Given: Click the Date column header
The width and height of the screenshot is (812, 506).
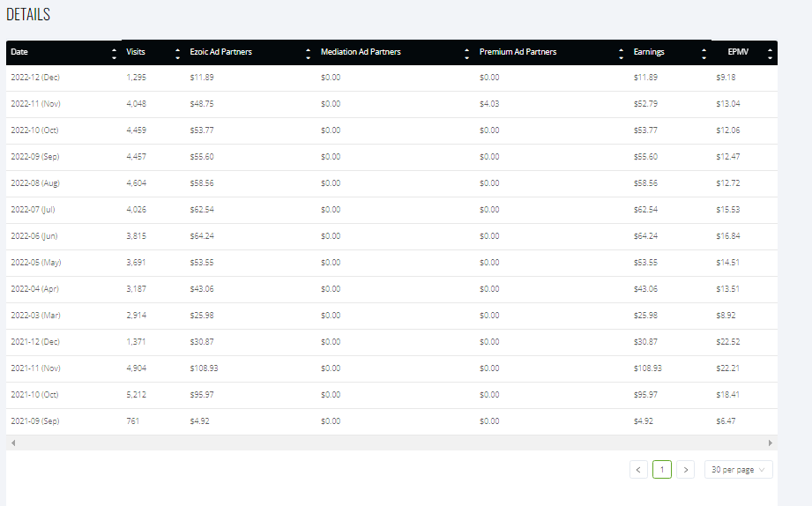Looking at the screenshot, I should tap(19, 52).
